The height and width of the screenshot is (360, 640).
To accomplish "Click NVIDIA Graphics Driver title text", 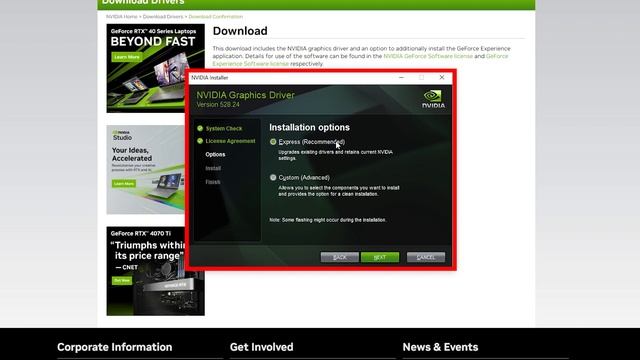I will pyautogui.click(x=245, y=95).
